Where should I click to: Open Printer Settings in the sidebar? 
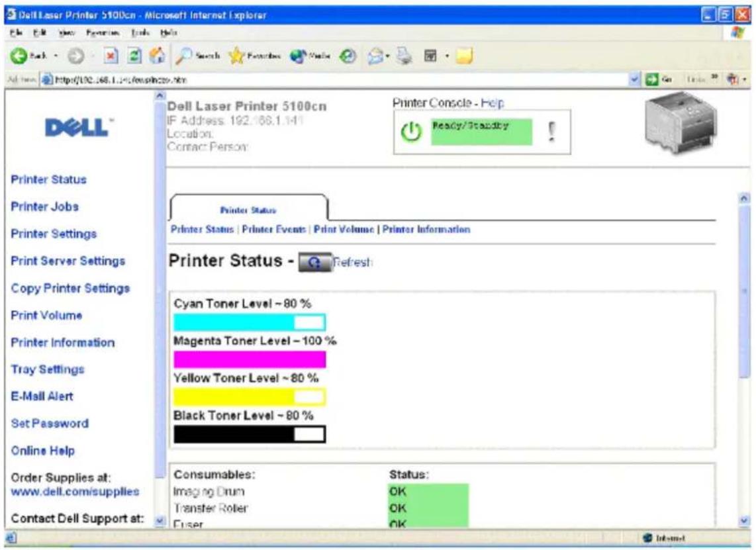54,234
